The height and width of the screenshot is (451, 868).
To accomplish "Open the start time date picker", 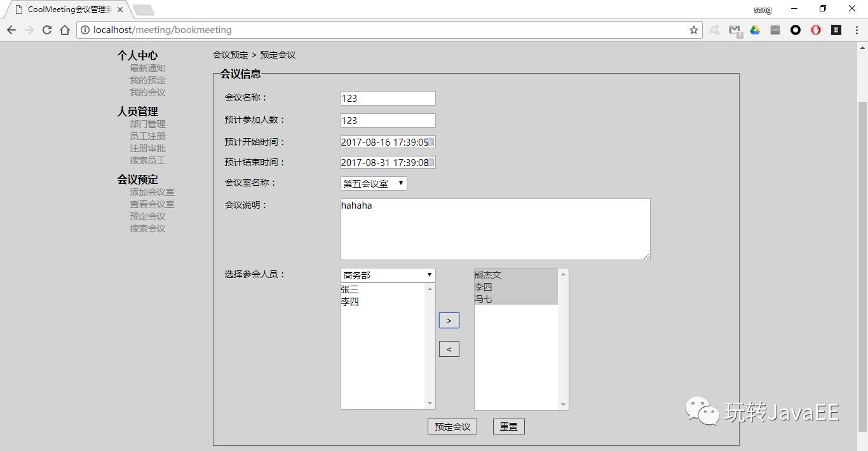I will pyautogui.click(x=431, y=142).
